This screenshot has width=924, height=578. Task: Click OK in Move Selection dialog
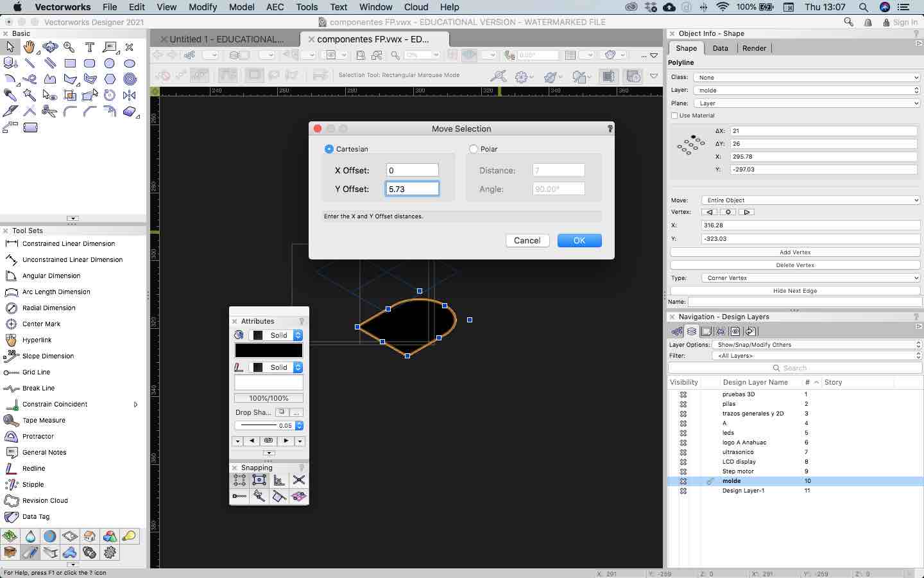click(579, 240)
